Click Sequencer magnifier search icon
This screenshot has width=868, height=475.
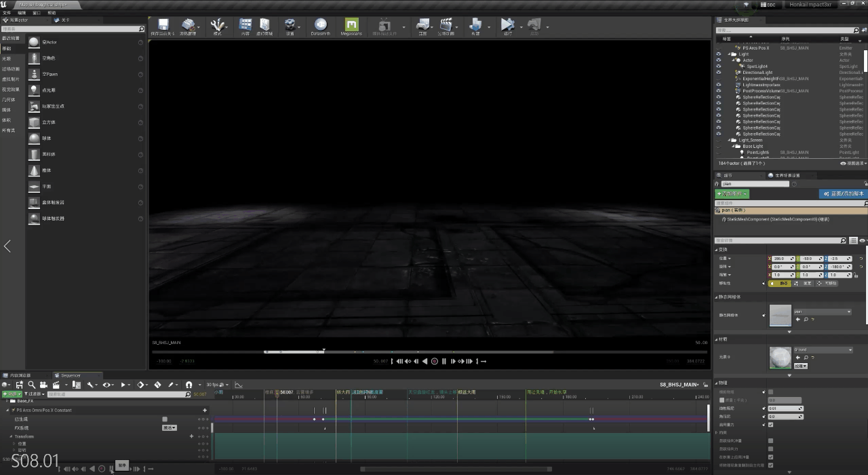pyautogui.click(x=32, y=385)
